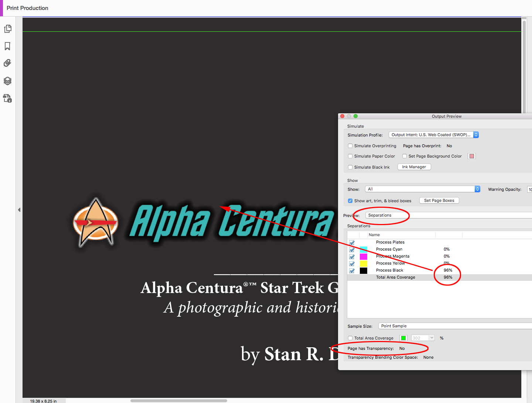Open the Attachments paperclip panel
Viewport: 532px width, 403px height.
click(x=7, y=63)
